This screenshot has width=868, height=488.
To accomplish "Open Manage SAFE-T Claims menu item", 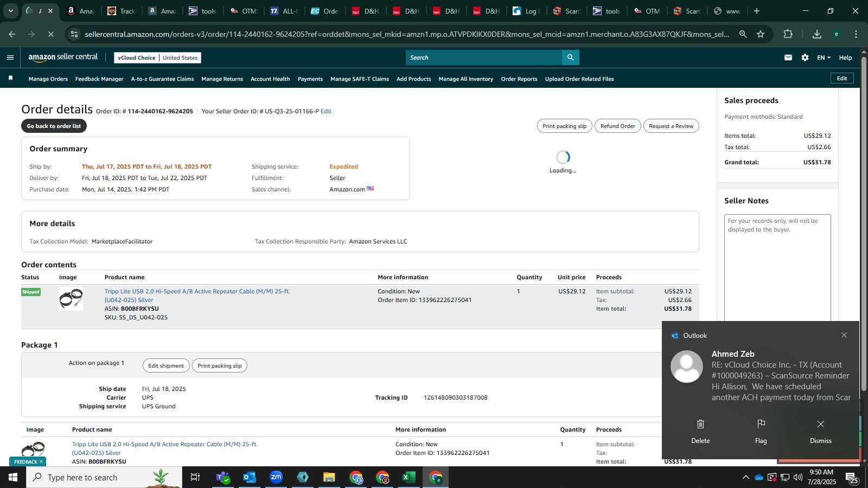I will click(360, 79).
